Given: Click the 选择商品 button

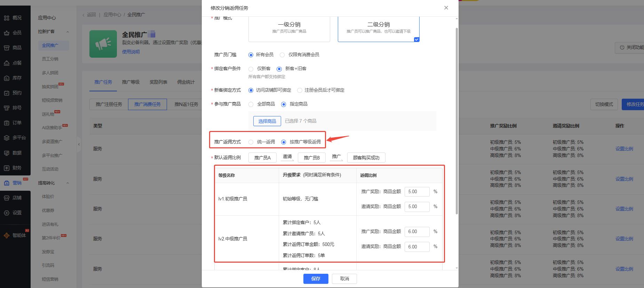Looking at the screenshot, I should click(x=267, y=121).
